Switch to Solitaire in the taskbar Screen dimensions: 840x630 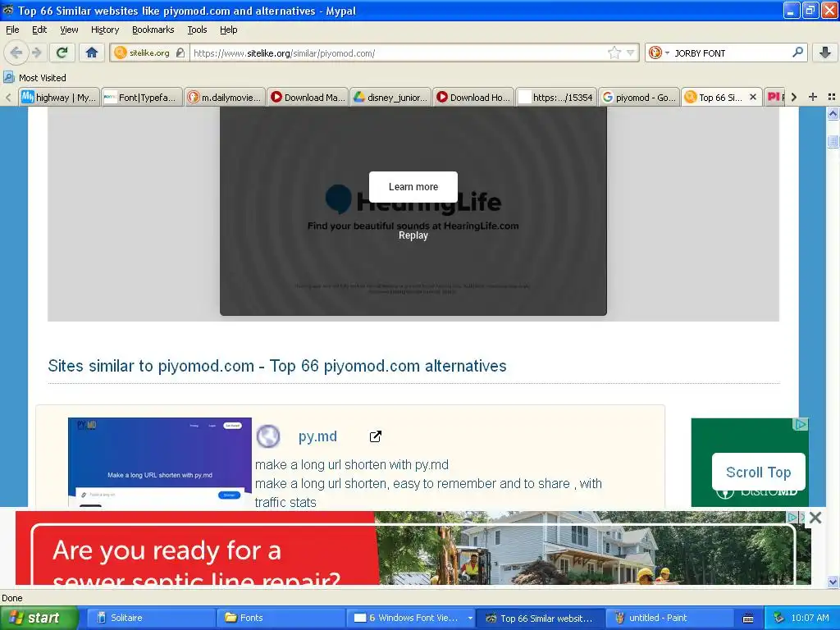tap(150, 618)
